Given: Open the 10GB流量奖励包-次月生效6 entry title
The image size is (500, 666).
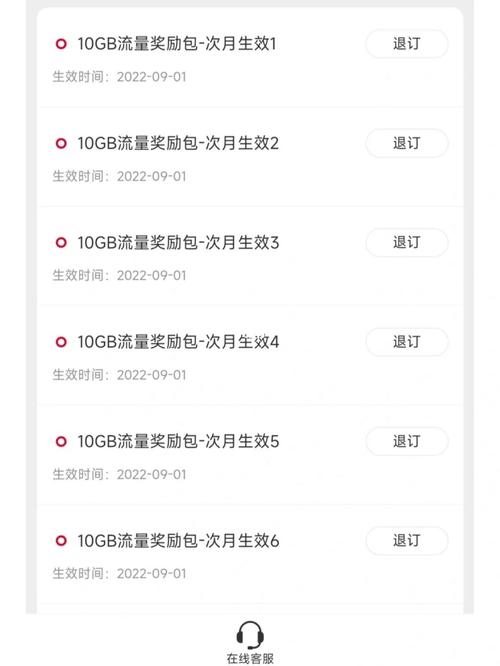Looking at the screenshot, I should (178, 541).
